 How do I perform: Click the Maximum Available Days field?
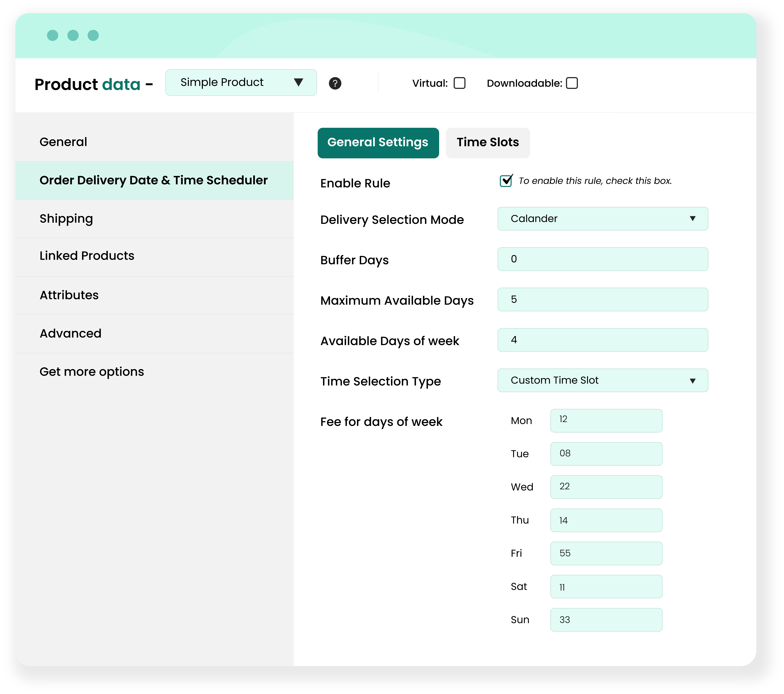pos(602,299)
